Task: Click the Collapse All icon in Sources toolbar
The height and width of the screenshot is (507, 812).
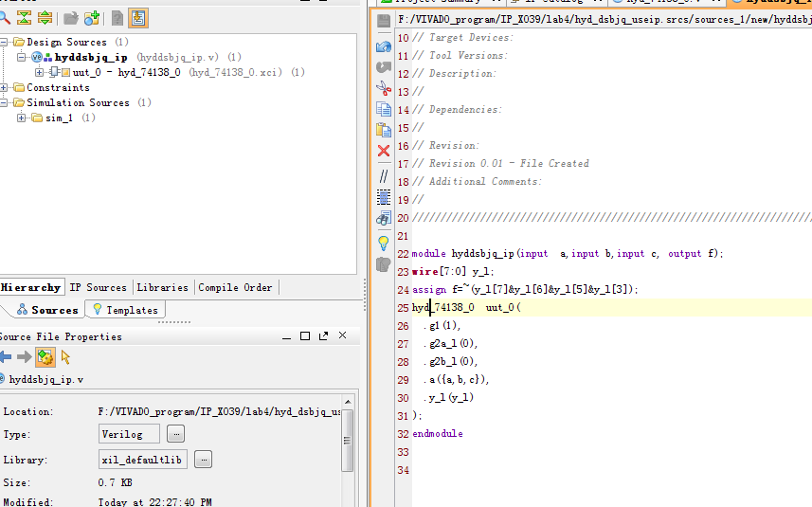Action: (x=24, y=18)
